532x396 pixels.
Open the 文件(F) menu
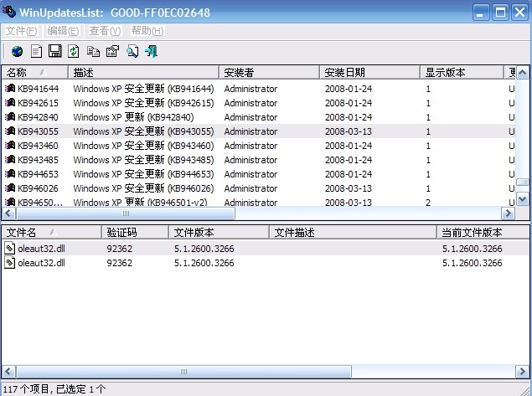(21, 31)
